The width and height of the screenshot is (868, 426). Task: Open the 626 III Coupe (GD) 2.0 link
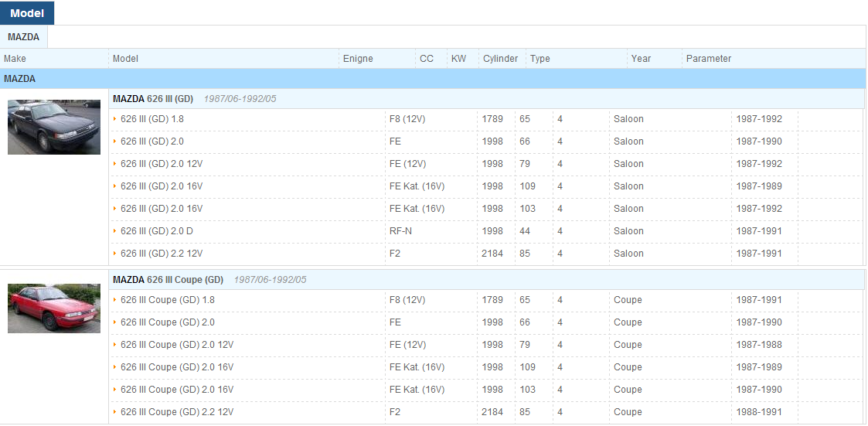(x=168, y=322)
